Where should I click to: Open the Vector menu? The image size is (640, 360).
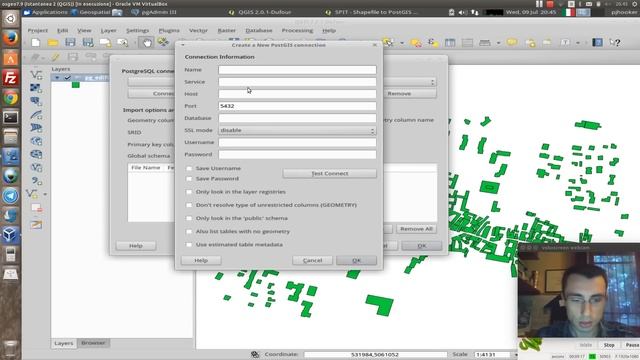(198, 30)
